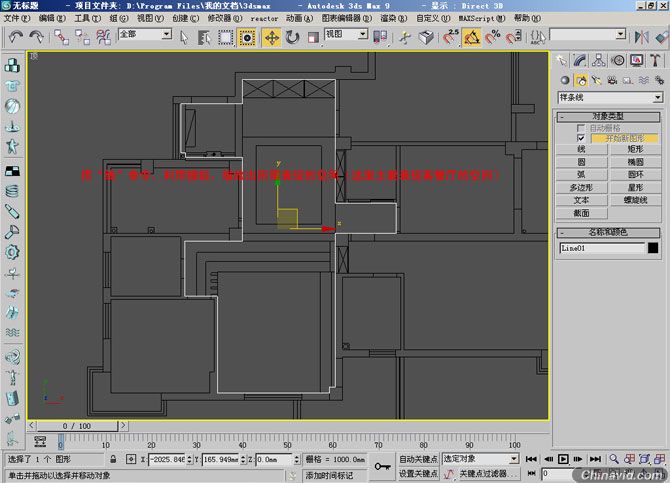Switch to the Motion command panel tab
Image resolution: width=670 pixels, height=483 pixels.
[x=618, y=60]
